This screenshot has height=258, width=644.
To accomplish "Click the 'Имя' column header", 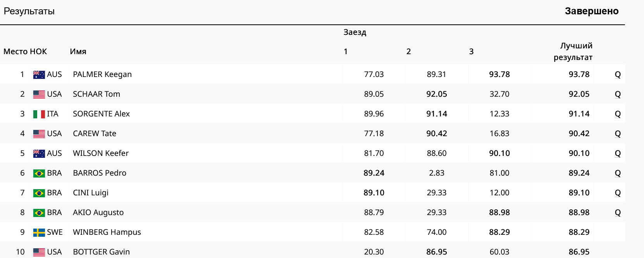I will [x=78, y=51].
